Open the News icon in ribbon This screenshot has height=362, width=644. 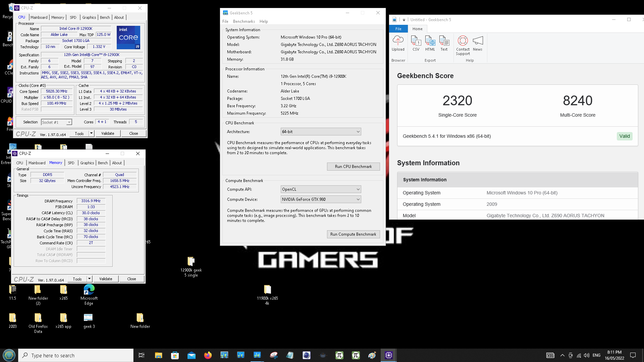[478, 44]
